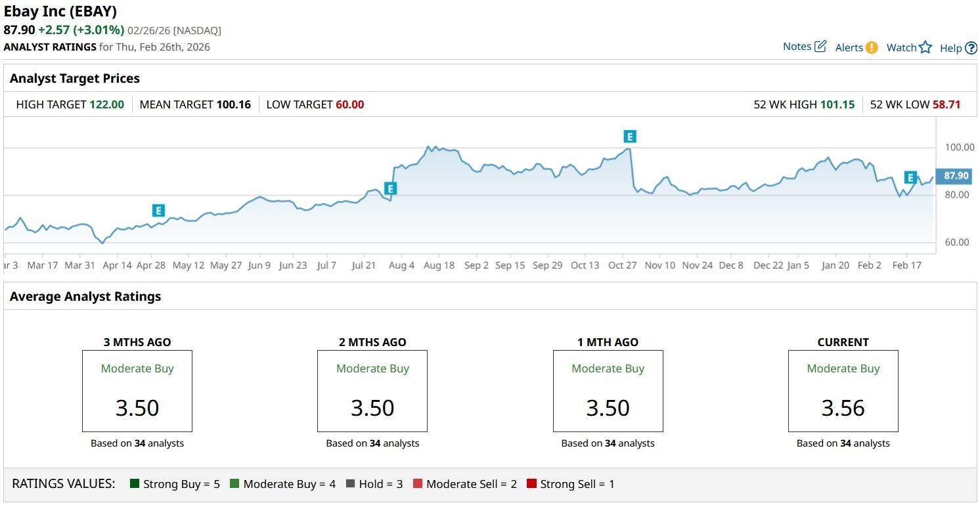Click the Alerts link text
This screenshot has height=507, width=980.
[849, 47]
